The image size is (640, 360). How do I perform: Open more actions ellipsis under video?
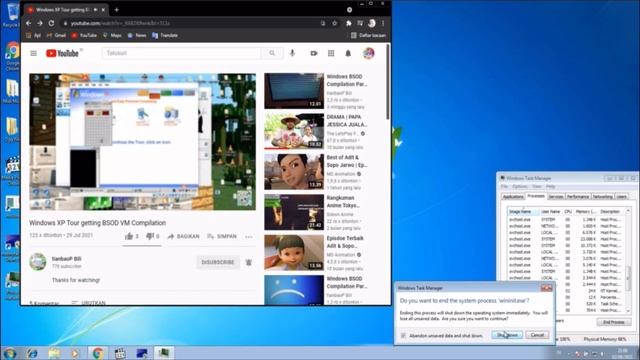click(249, 237)
